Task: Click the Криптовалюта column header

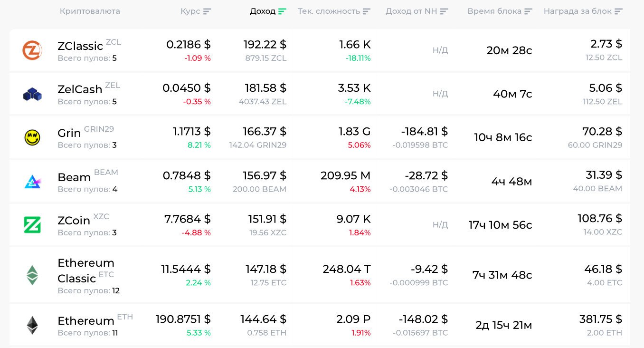Action: click(x=90, y=11)
